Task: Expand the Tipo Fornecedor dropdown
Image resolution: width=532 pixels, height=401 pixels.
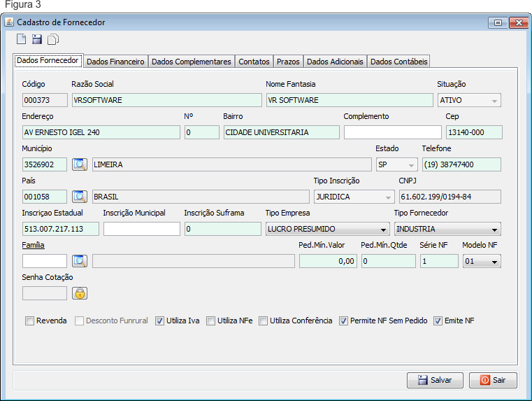Action: coord(447,229)
